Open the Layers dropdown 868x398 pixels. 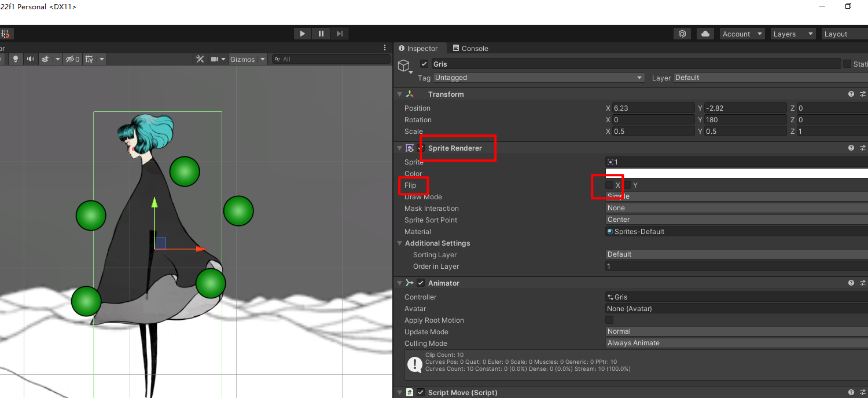coord(793,34)
